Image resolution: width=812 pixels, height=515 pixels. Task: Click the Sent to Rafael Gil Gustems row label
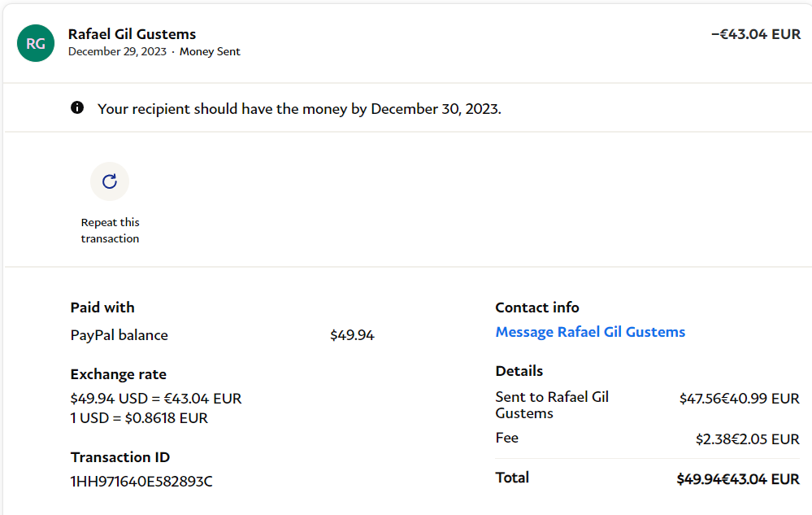[552, 405]
